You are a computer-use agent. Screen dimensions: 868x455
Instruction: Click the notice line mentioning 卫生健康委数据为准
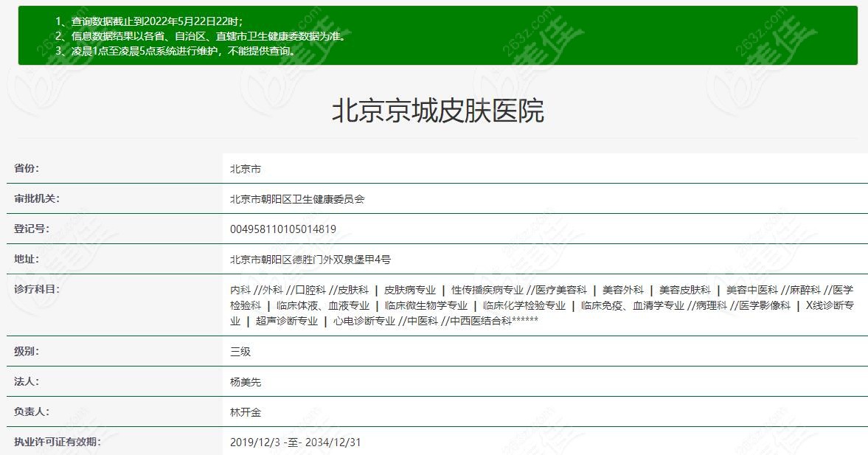[x=200, y=36]
